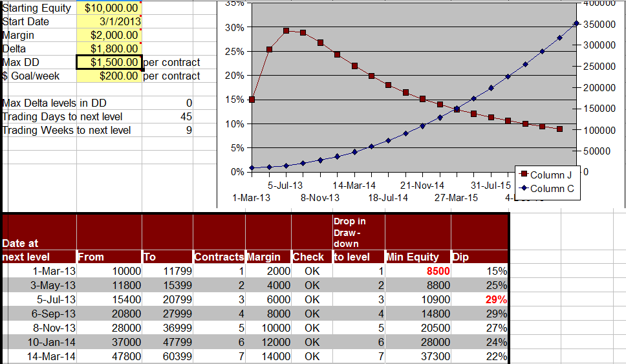Select the 14-Mar-14 date cell in table

point(54,356)
